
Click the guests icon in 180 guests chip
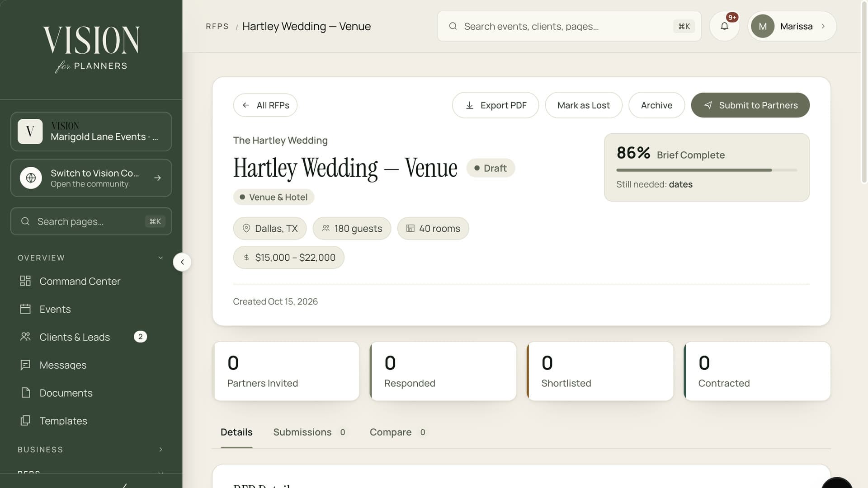coord(325,228)
